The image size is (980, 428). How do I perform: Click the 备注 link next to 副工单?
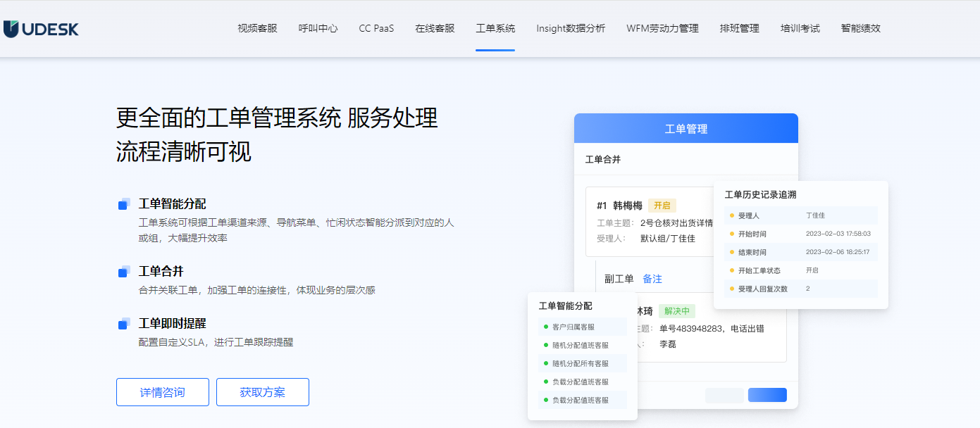(x=652, y=279)
